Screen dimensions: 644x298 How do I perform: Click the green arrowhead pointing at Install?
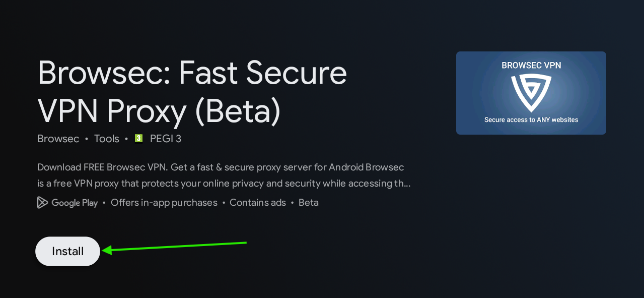(x=107, y=250)
